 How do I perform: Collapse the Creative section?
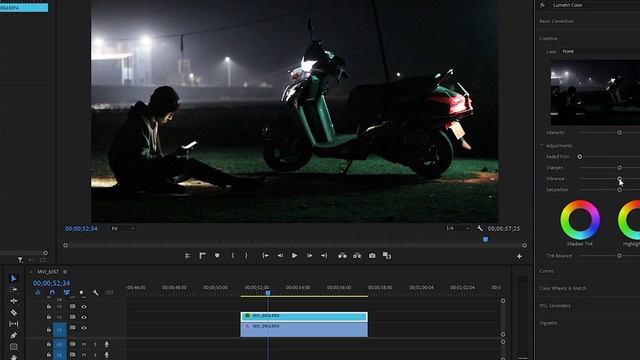point(548,38)
